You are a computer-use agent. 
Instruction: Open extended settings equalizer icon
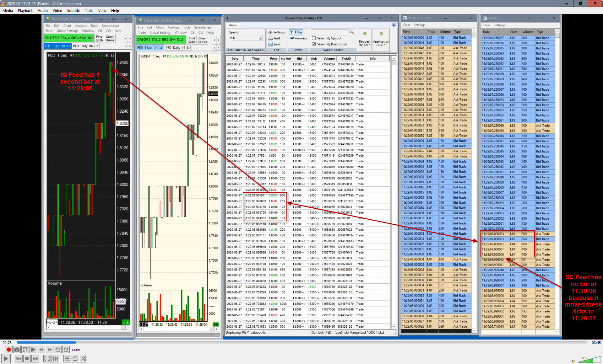click(55, 359)
